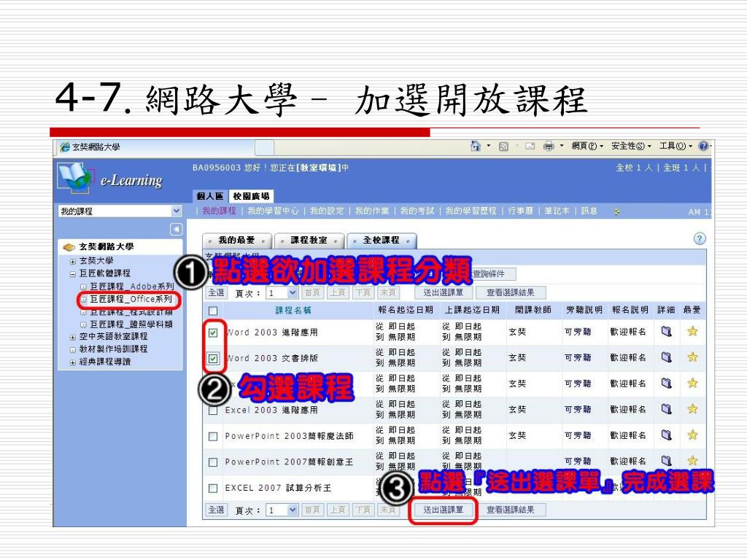Viewport: 747px width, 560px height.
Task: Check the Excel 2003 進階應用 checkbox
Action: [x=213, y=411]
